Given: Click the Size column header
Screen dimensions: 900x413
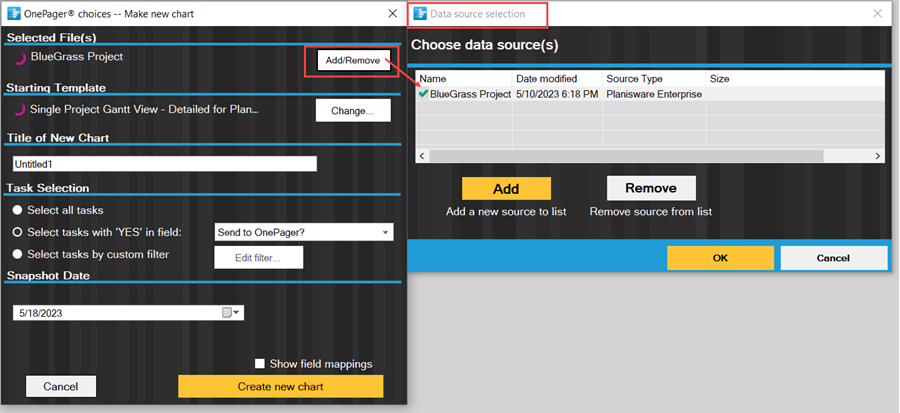Looking at the screenshot, I should 794,79.
